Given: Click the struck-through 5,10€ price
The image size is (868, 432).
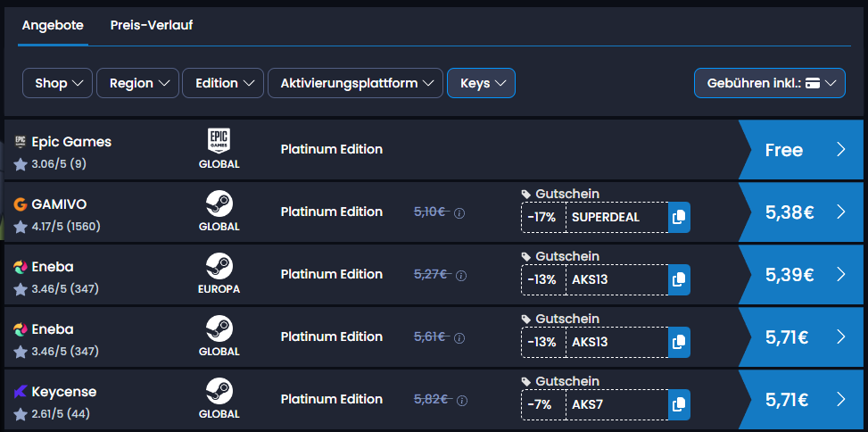Looking at the screenshot, I should tap(431, 212).
